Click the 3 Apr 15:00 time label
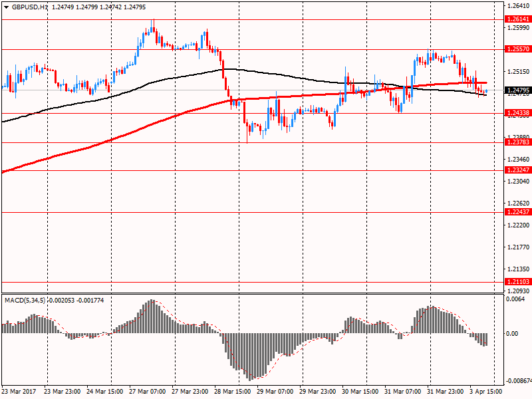 (486, 391)
